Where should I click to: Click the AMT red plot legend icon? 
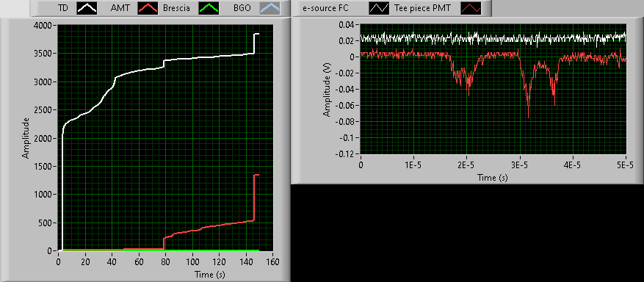(148, 8)
